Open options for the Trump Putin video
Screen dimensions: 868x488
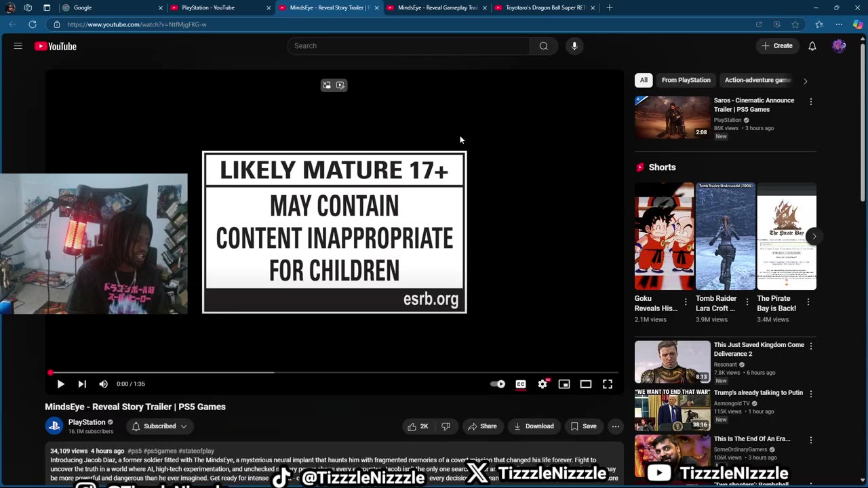tap(811, 394)
